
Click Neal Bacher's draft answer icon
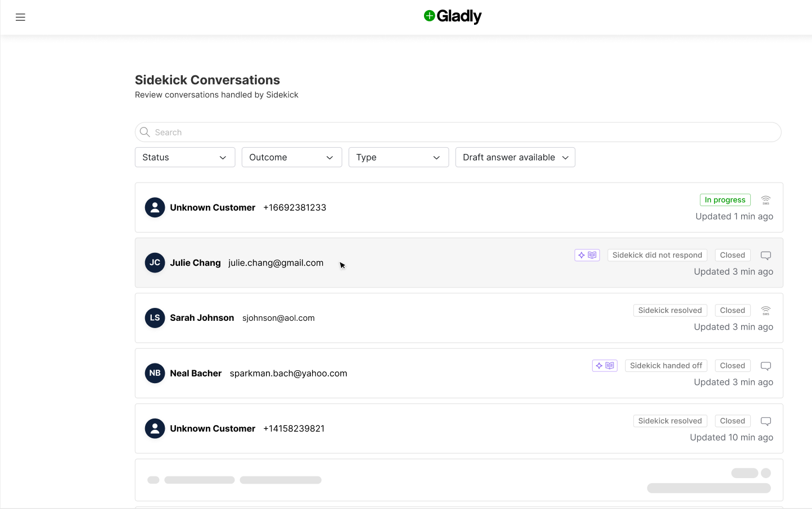tap(605, 366)
